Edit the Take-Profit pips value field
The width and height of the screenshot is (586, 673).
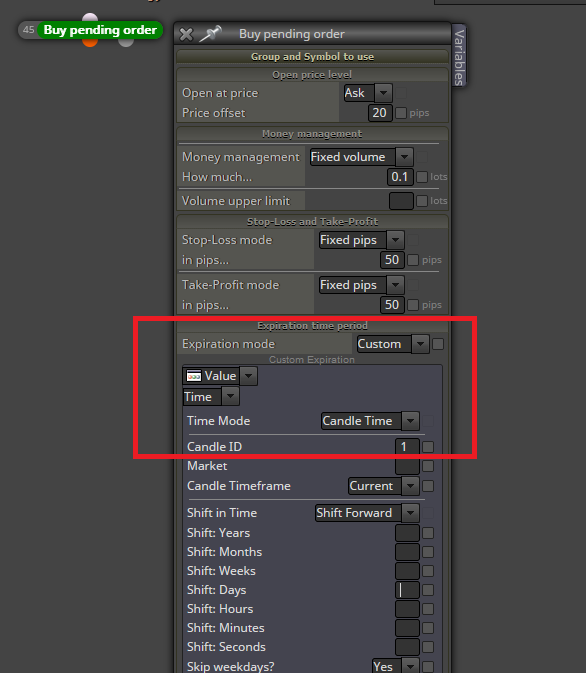[x=392, y=305]
